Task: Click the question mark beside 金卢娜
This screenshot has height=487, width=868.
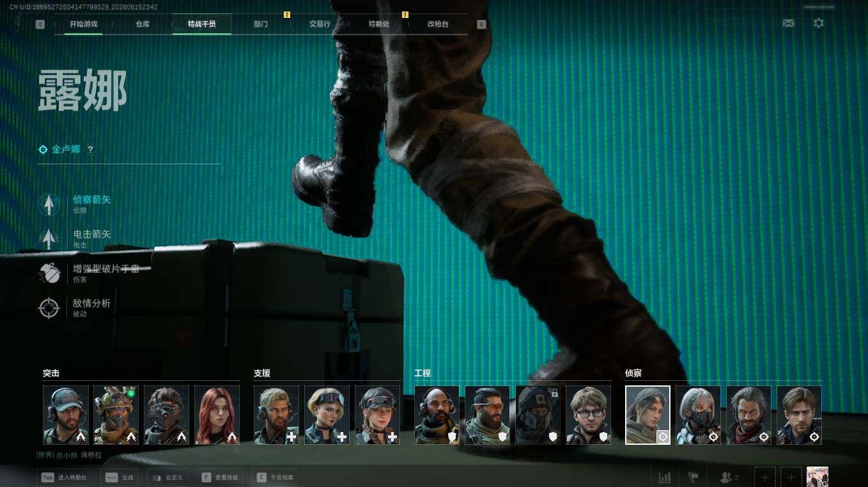Action: [90, 150]
